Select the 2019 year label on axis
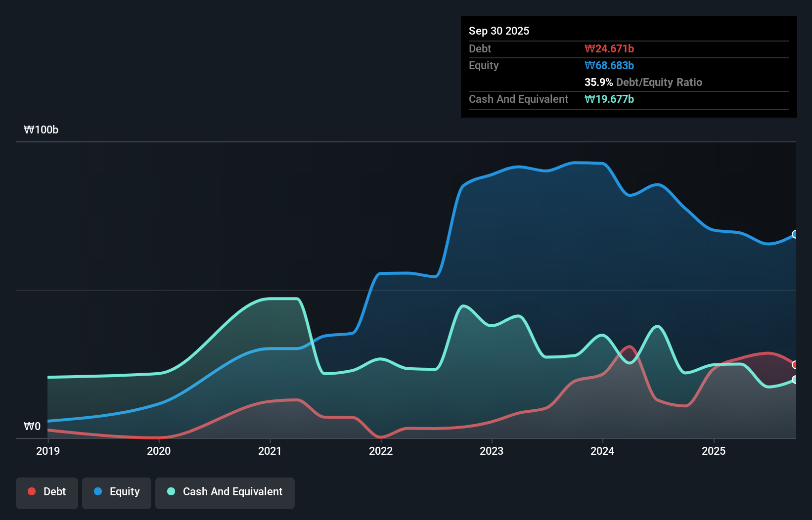The height and width of the screenshot is (520, 812). [x=47, y=451]
